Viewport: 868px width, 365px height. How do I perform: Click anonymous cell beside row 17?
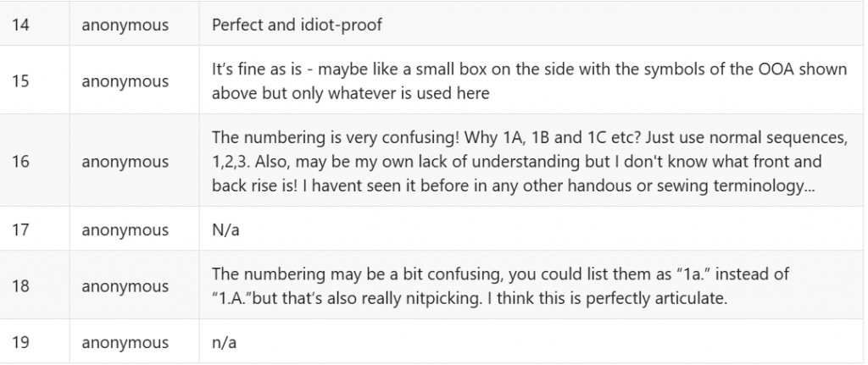pos(125,230)
